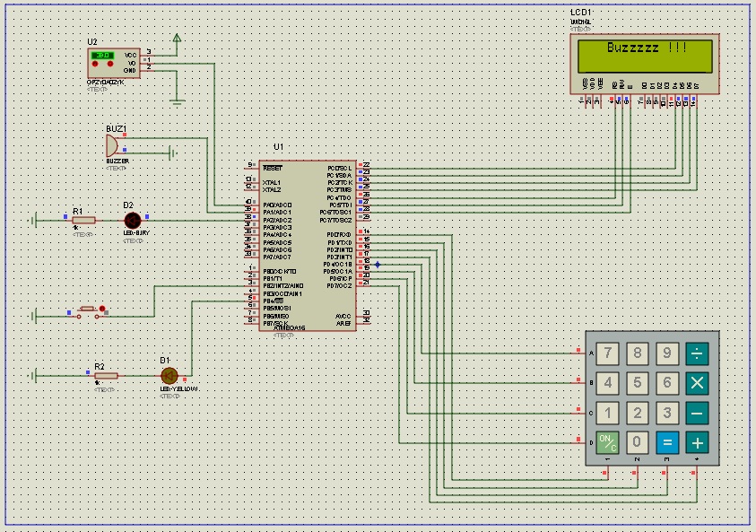Click the BUZ1 reference label
756x532 pixels.
point(117,129)
